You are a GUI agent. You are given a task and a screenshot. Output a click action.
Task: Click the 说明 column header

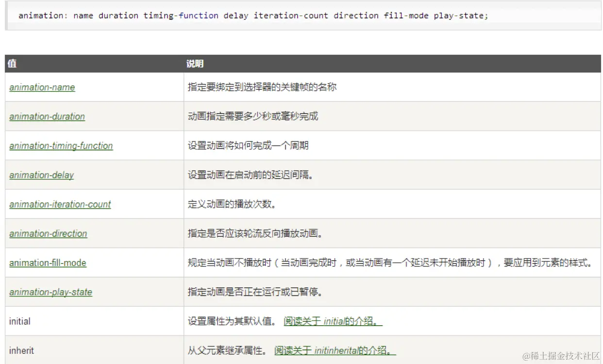coord(195,64)
